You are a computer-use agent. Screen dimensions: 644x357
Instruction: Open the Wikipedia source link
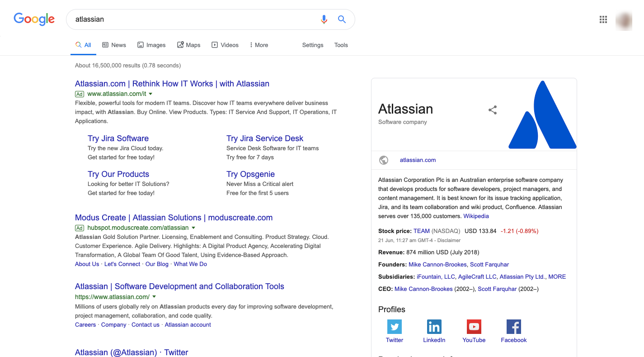[476, 216]
